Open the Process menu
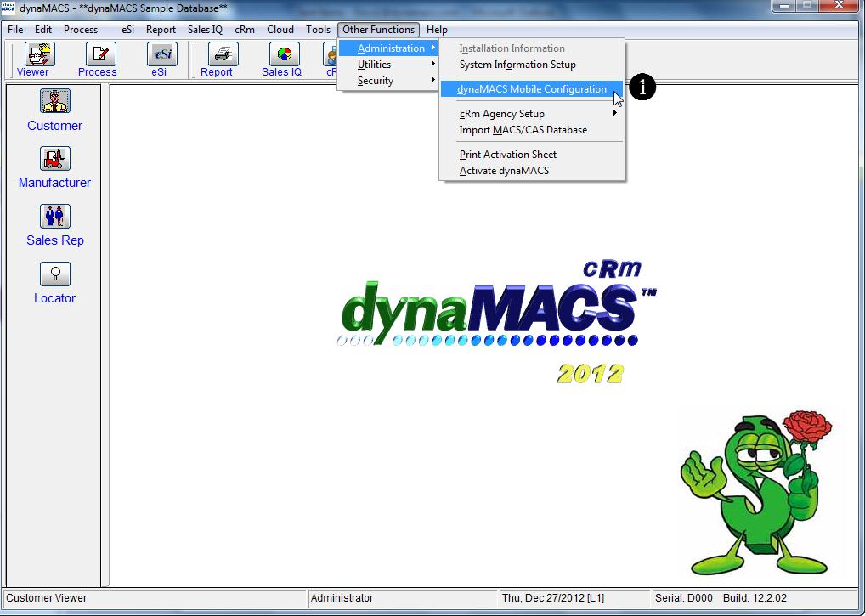 81,30
